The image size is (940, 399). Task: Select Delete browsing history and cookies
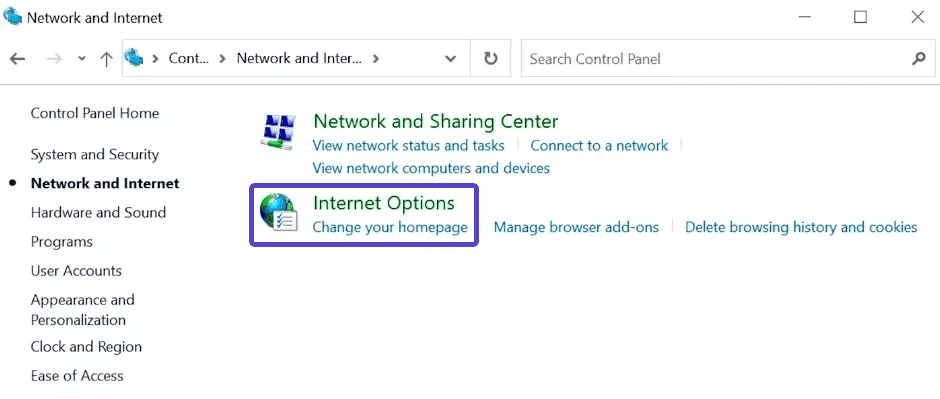point(801,227)
